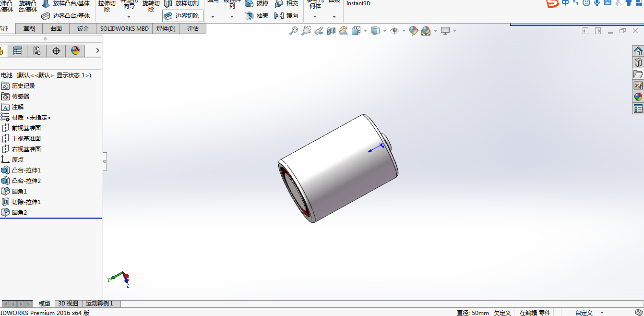Screen dimensions: 644x316
Task: Select the Extruded Cut (拉伸切除) tool
Action: click(x=107, y=6)
